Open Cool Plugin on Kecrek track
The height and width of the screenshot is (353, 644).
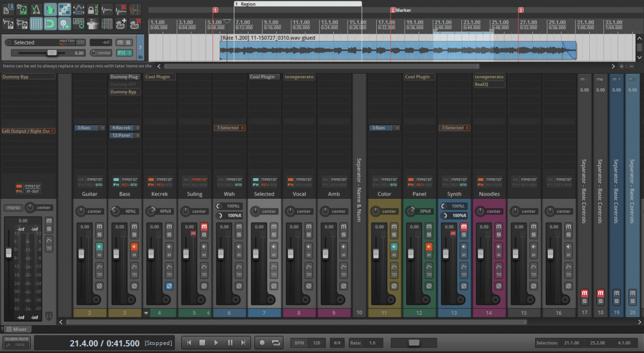point(160,77)
